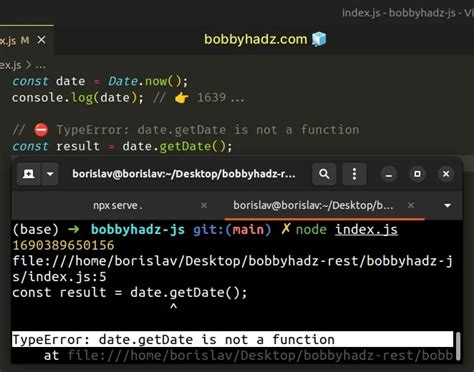Click 'git:(main)' in terminal prompt

(x=232, y=229)
